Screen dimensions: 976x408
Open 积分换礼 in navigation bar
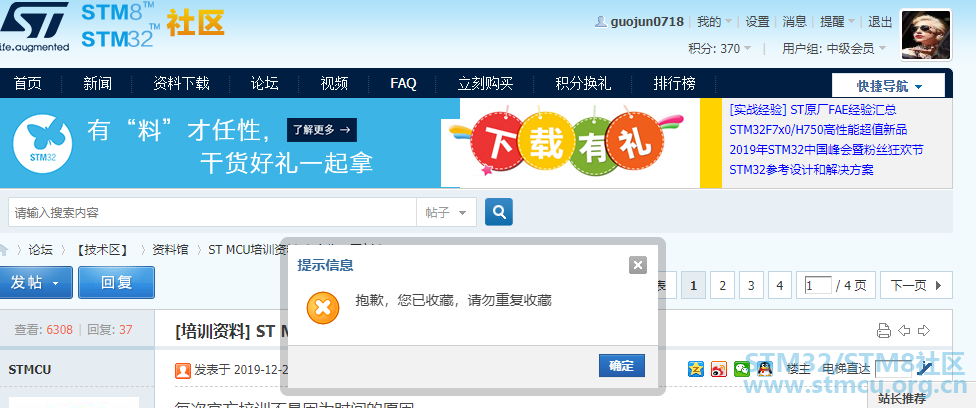[x=583, y=83]
